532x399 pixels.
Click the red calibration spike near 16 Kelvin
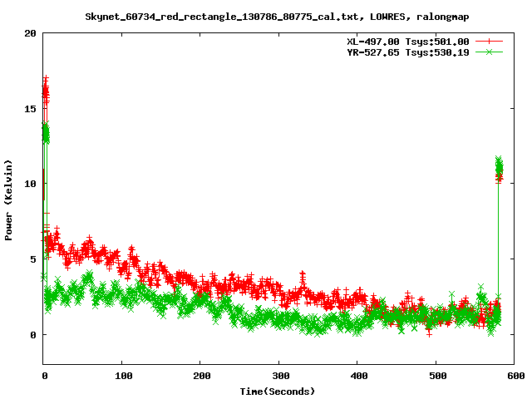46,91
